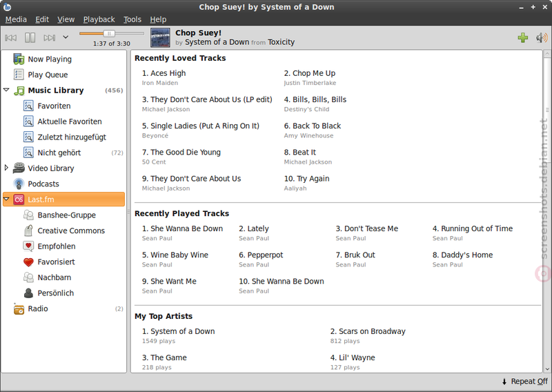Click recently played Bruk Out
This screenshot has width=552, height=392.
pyautogui.click(x=355, y=255)
